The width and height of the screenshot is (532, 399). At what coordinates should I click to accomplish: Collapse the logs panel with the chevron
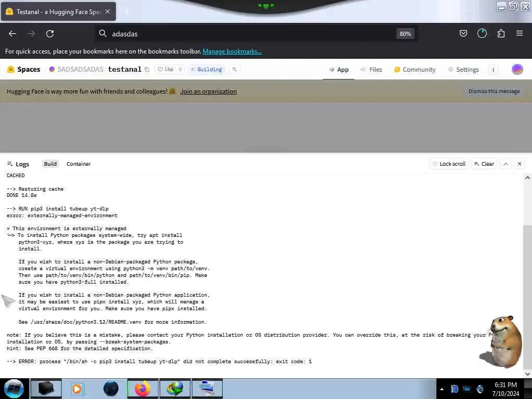pos(506,164)
